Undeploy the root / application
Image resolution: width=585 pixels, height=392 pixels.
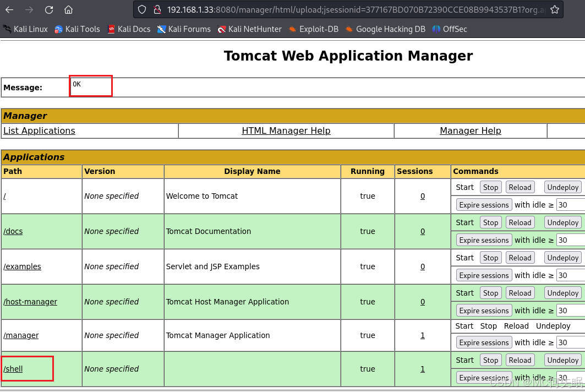coord(563,187)
